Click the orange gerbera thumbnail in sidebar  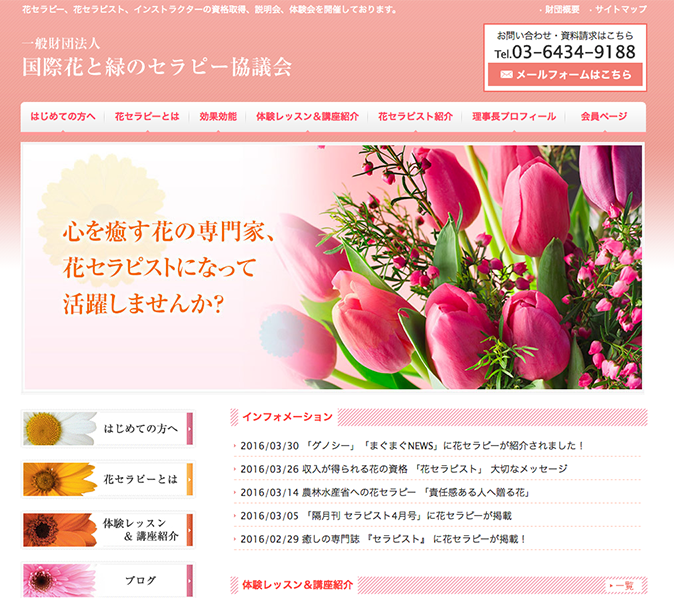[x=60, y=479]
